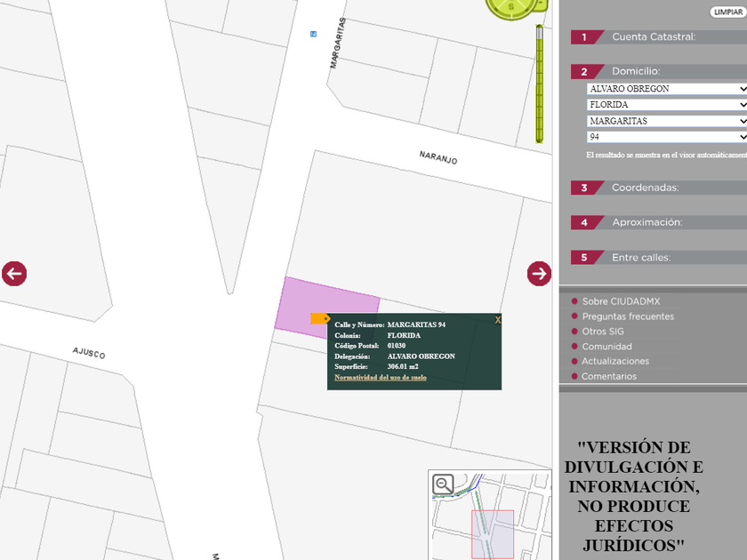Click the small blue marker near Margaritas street
This screenshot has height=560, width=747.
313,34
